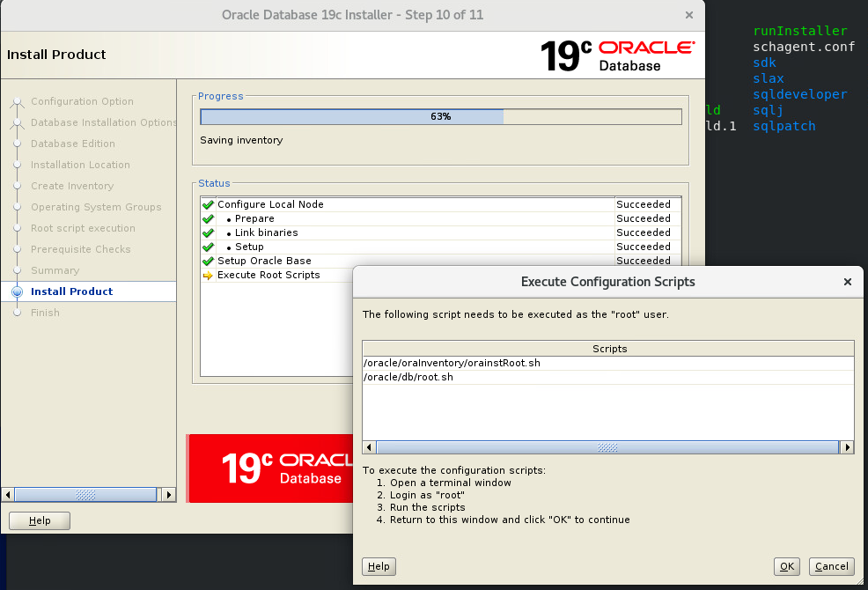This screenshot has width=868, height=590.
Task: Select the Create Inventory step
Action: [72, 186]
